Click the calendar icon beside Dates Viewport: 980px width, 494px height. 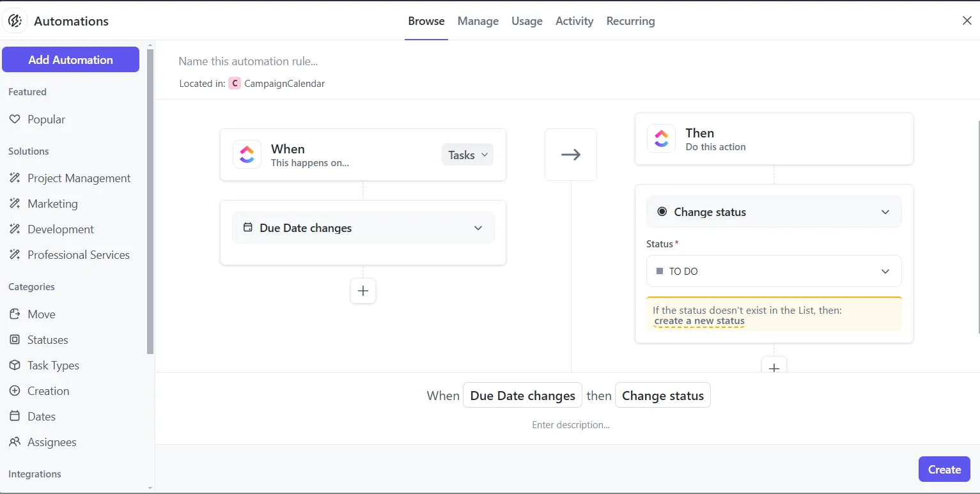pos(15,417)
